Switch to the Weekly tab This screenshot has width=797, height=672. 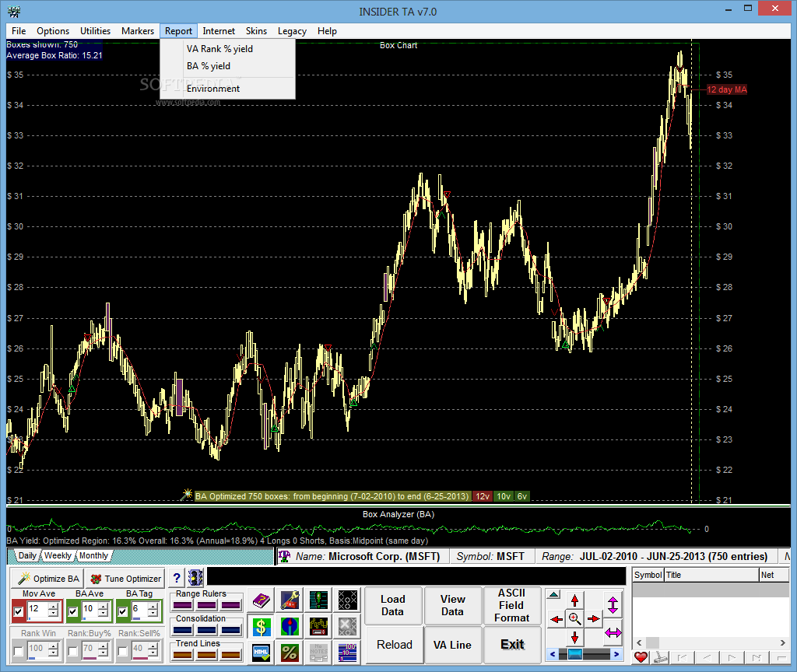point(58,555)
